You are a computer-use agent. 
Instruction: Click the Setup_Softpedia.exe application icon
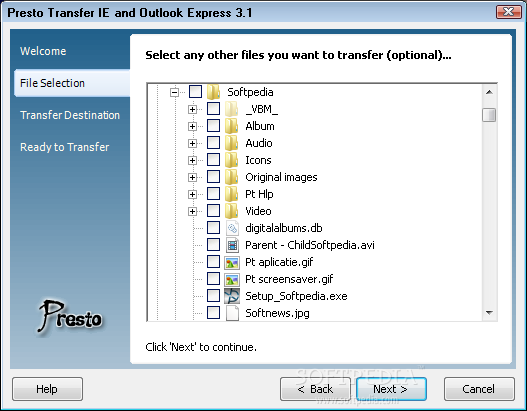point(232,296)
